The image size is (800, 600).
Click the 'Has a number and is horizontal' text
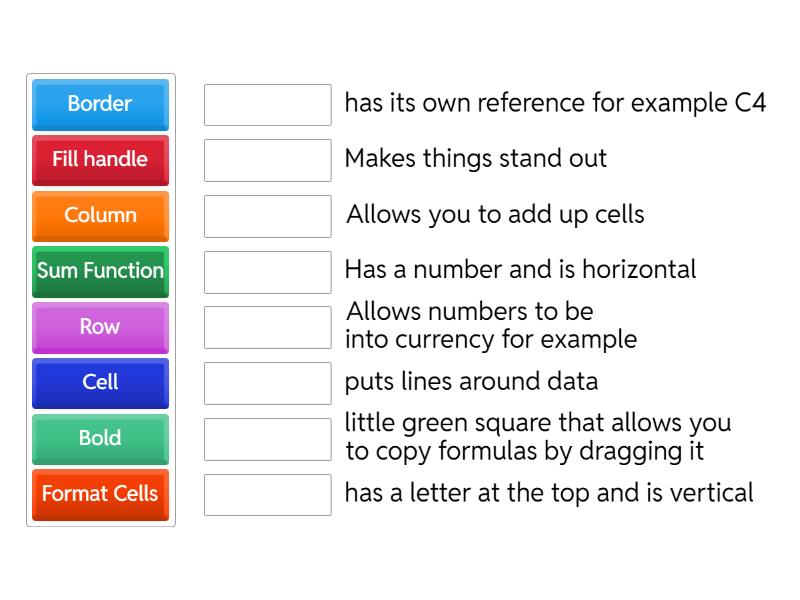tap(520, 269)
